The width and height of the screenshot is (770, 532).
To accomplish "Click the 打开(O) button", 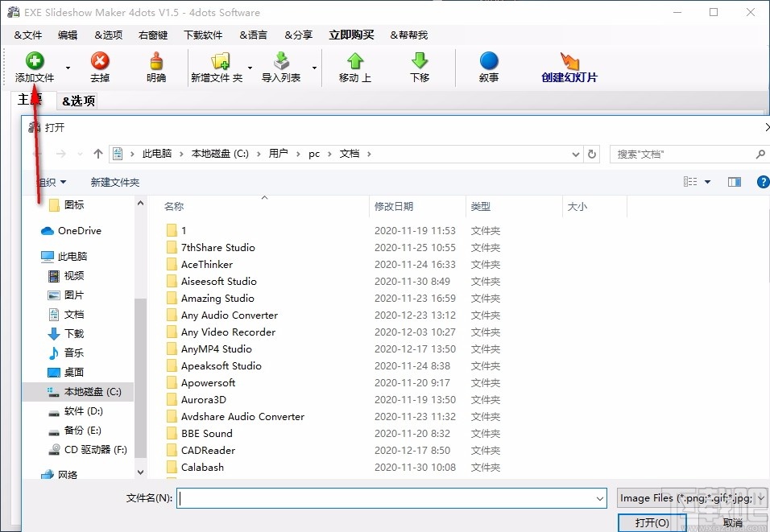I will [x=651, y=522].
